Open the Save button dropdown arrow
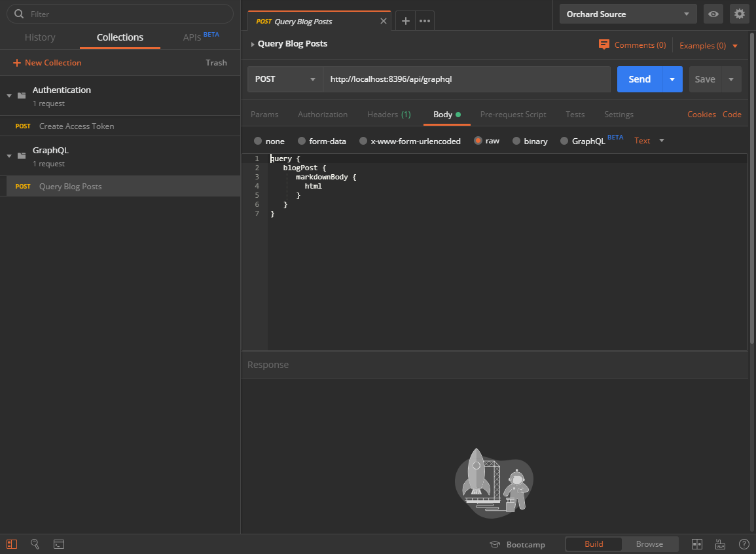756x554 pixels. 731,79
